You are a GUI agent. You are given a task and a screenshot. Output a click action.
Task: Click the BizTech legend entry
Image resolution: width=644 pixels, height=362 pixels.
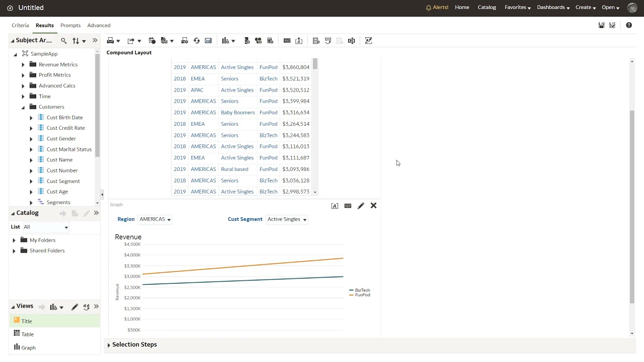click(x=360, y=291)
